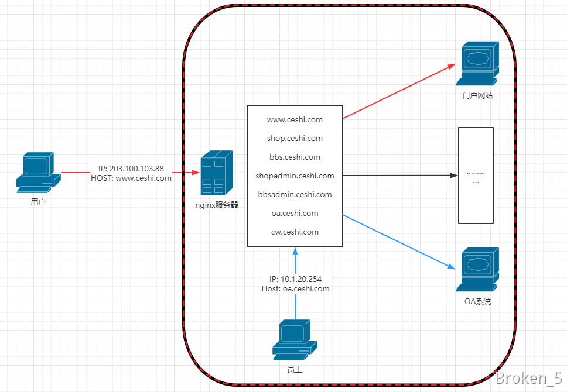This screenshot has width=567, height=392.
Task: Click the 员工 text label
Action: [x=295, y=370]
